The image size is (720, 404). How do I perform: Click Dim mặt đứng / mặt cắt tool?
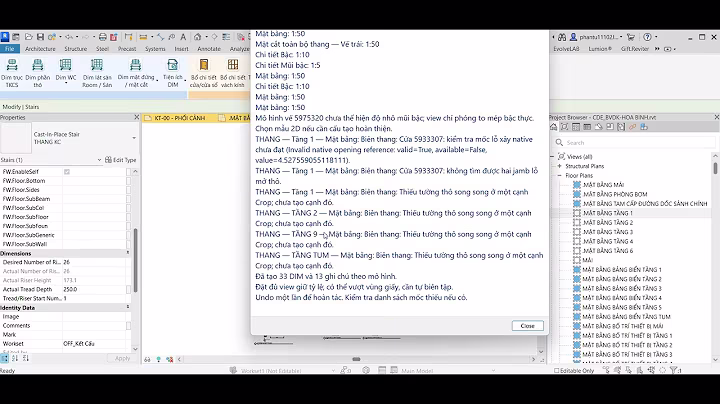[x=135, y=73]
